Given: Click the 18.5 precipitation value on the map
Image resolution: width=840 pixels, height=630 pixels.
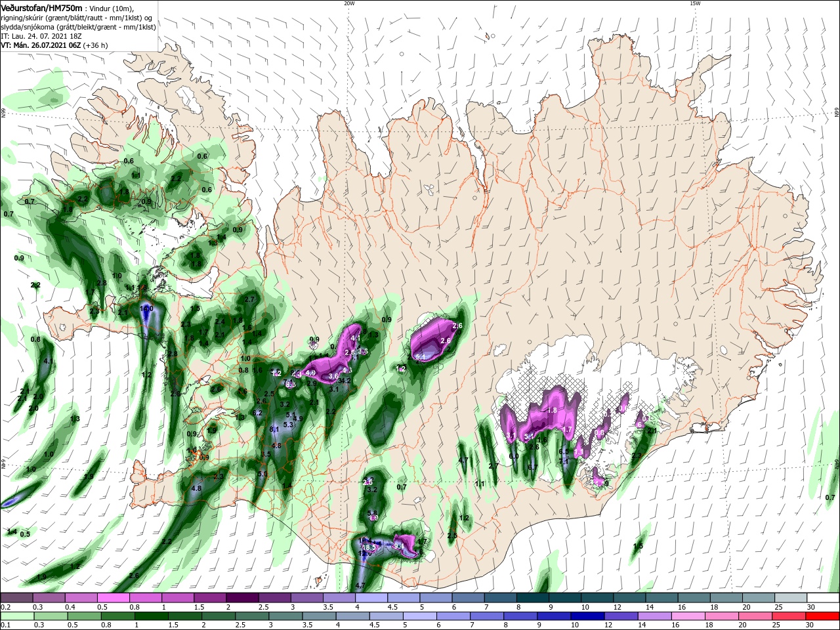Looking at the screenshot, I should pyautogui.click(x=369, y=547).
